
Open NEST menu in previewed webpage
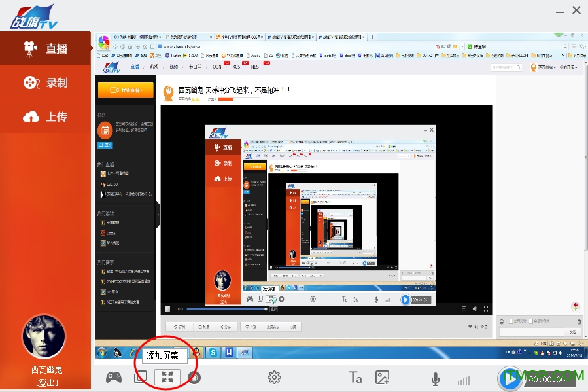tap(256, 67)
